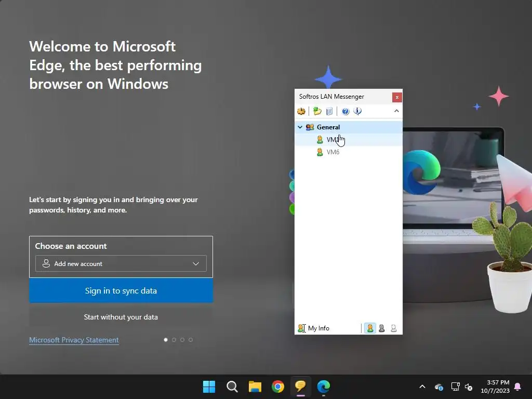Go to the second page indicator dot
Viewport: 532px width, 399px height.
174,340
